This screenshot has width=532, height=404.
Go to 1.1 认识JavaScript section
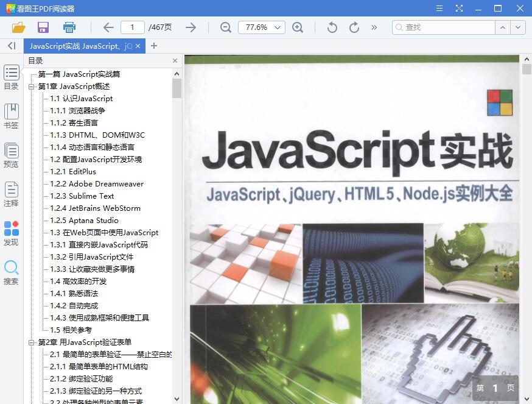(81, 99)
